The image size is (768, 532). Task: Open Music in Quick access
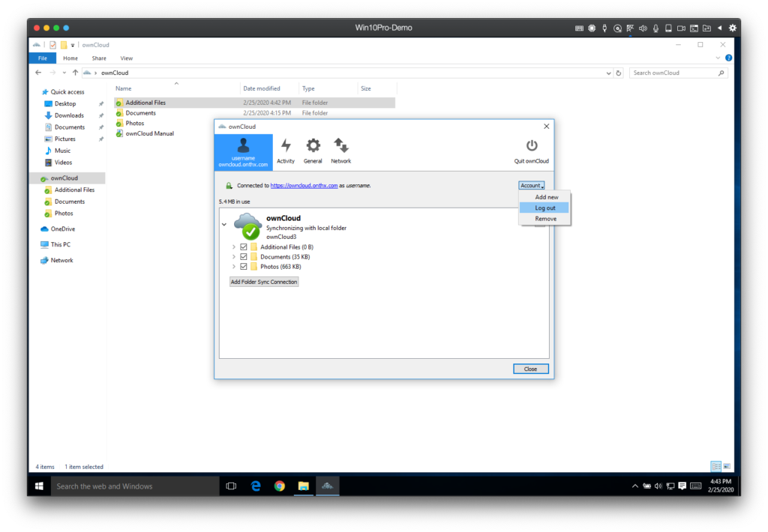pos(61,151)
